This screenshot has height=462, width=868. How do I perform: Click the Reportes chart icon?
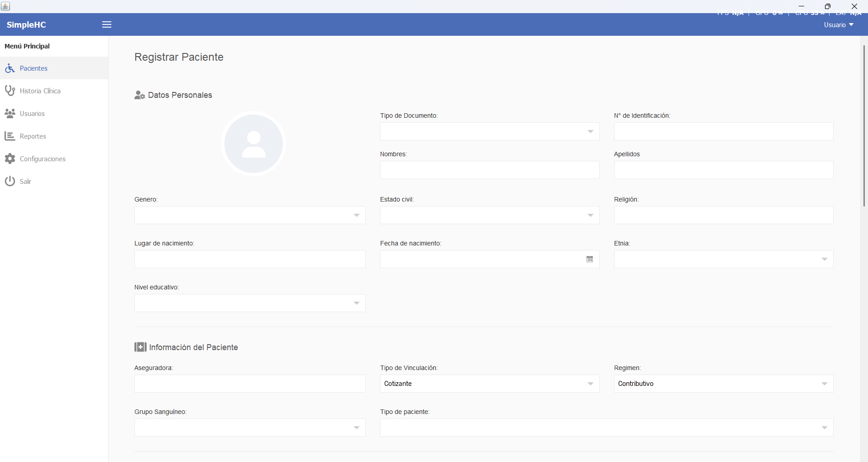point(10,136)
